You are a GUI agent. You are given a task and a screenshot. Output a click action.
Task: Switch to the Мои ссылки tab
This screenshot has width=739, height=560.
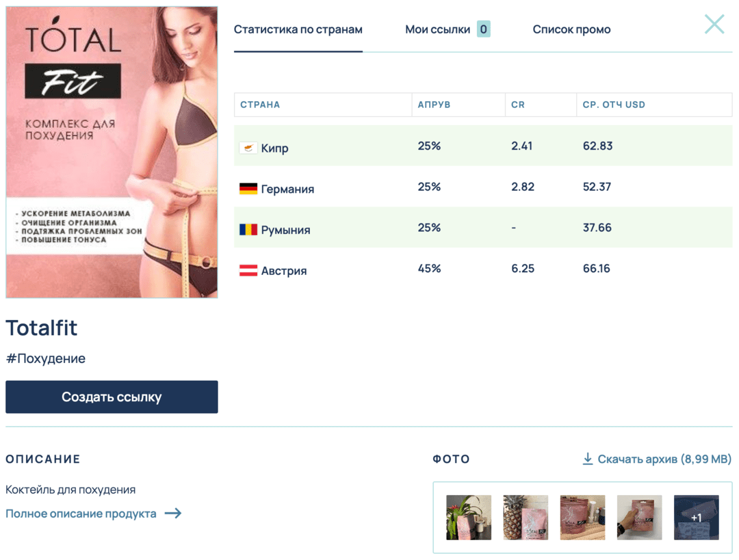pyautogui.click(x=437, y=29)
